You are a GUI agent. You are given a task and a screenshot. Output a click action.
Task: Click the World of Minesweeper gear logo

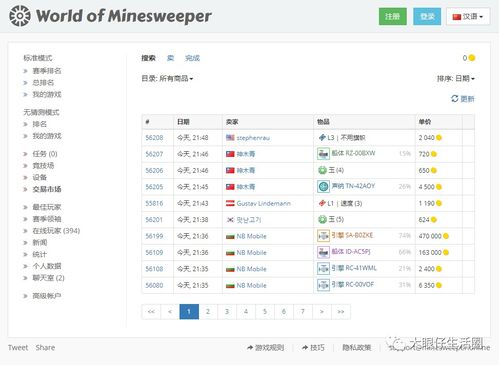(x=20, y=16)
